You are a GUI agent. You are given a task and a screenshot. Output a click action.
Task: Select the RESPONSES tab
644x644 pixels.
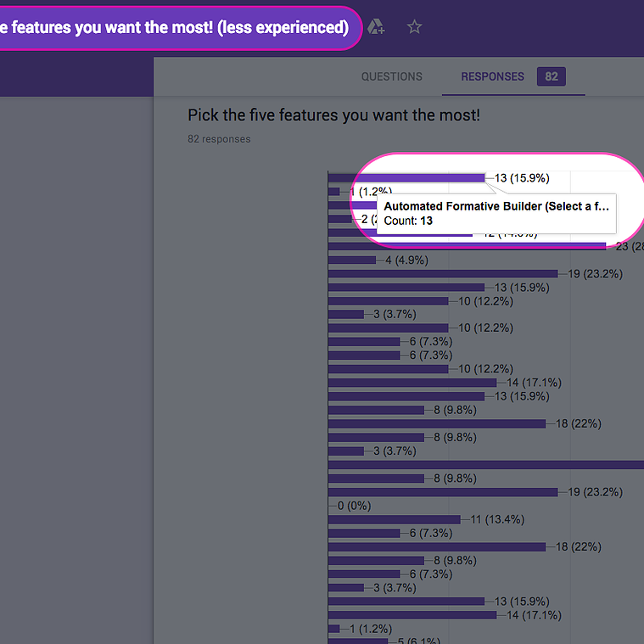pos(492,76)
